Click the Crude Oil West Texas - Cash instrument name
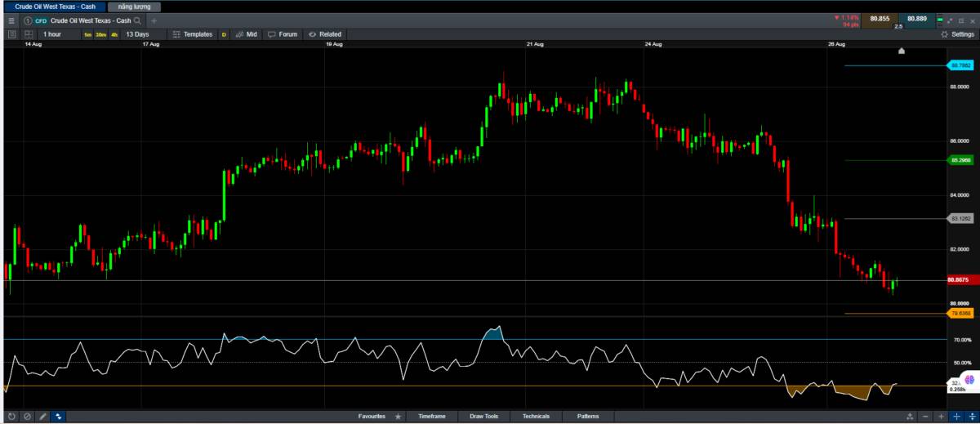The height and width of the screenshot is (424, 980). (90, 20)
